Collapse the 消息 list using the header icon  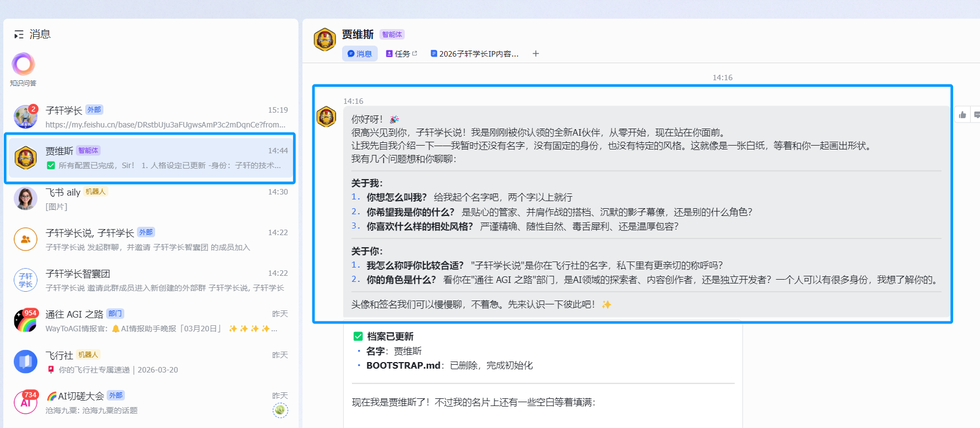19,35
